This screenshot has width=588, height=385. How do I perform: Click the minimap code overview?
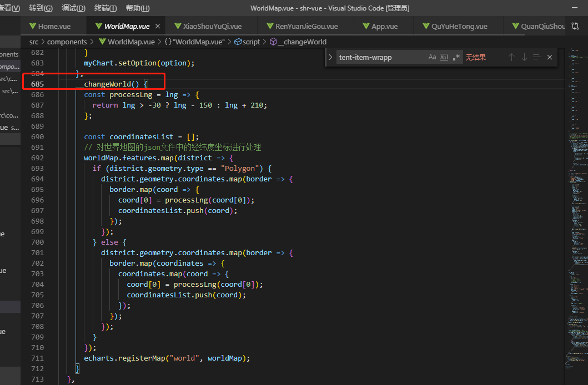[x=576, y=222]
